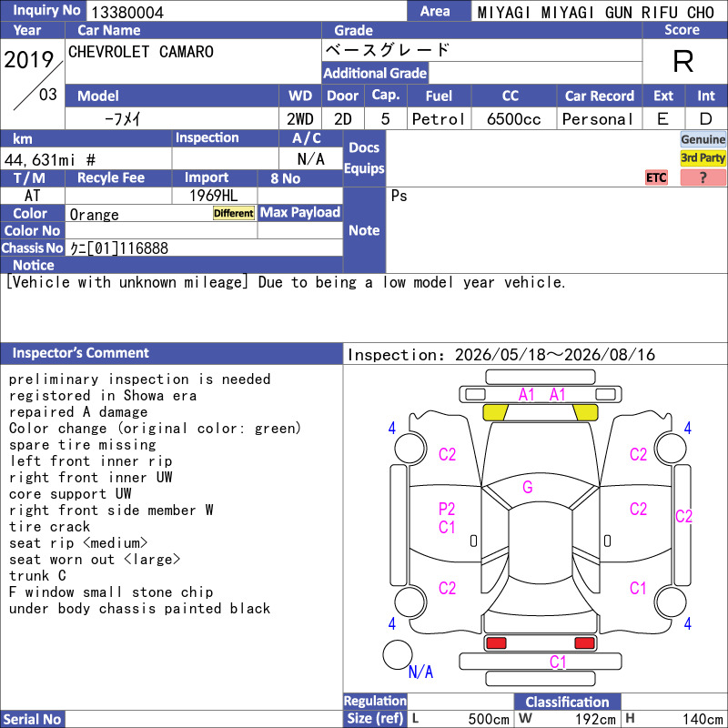
Task: Click the Genuine equipment badge
Action: (x=703, y=139)
